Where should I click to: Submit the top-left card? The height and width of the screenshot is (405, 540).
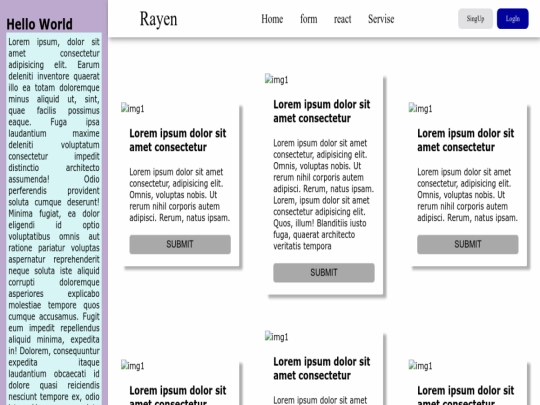[180, 245]
